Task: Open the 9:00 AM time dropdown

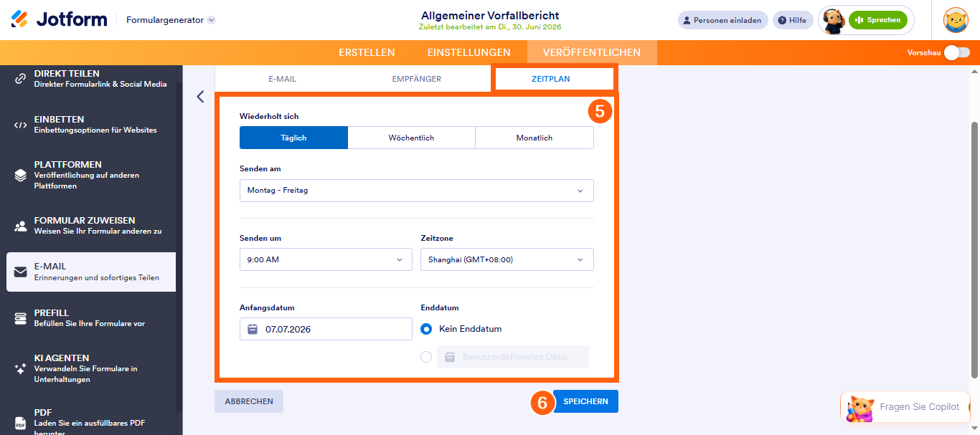Action: (x=326, y=259)
